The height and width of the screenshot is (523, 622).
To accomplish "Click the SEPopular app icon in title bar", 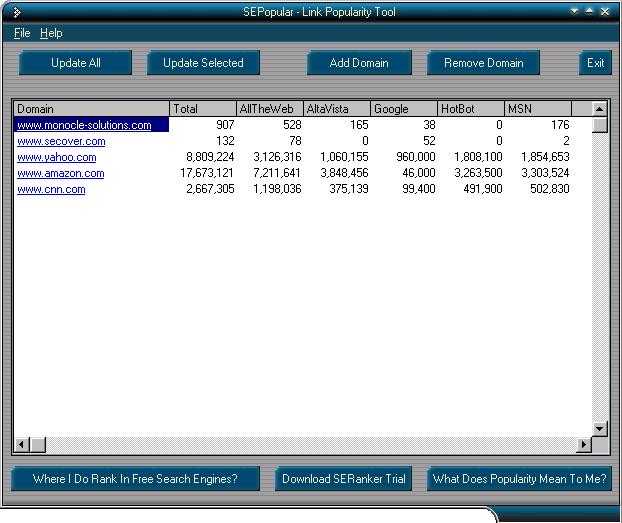I will 17,13.
